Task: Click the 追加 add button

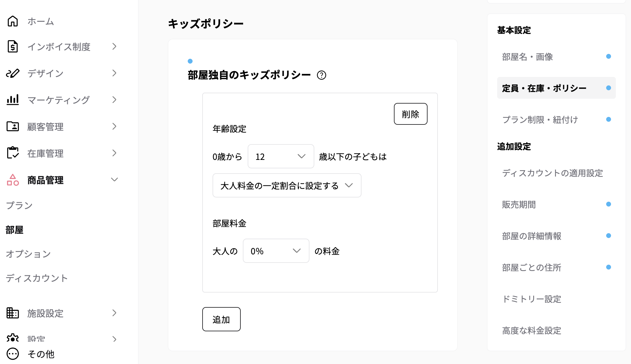Action: (x=221, y=319)
